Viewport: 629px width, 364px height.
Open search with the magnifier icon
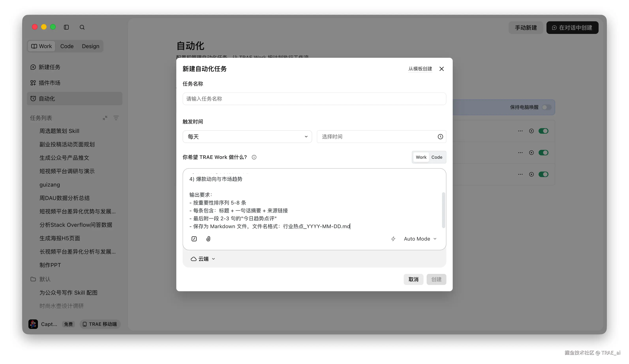82,27
